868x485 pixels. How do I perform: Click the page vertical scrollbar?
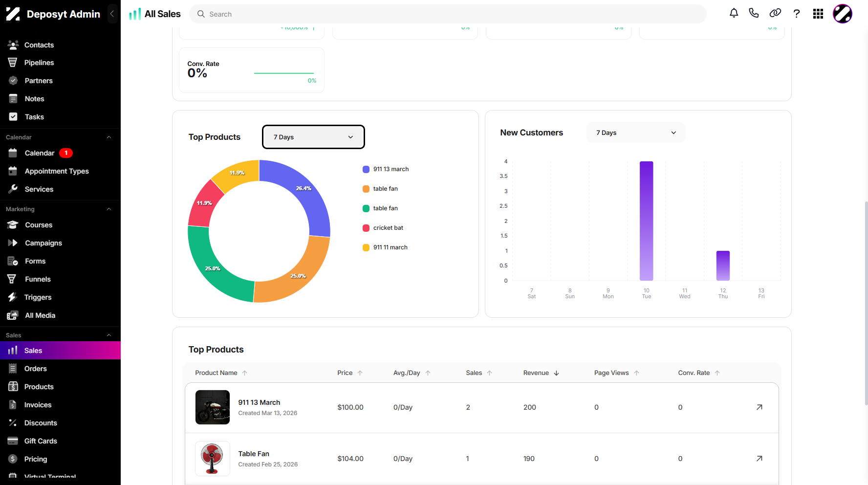click(866, 303)
